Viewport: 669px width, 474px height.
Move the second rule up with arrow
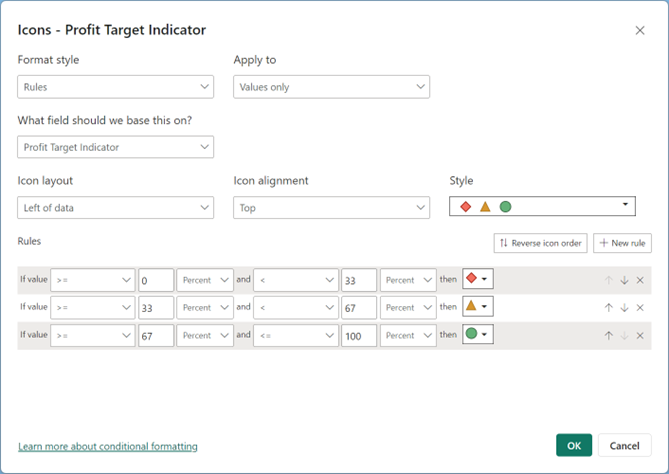coord(609,308)
